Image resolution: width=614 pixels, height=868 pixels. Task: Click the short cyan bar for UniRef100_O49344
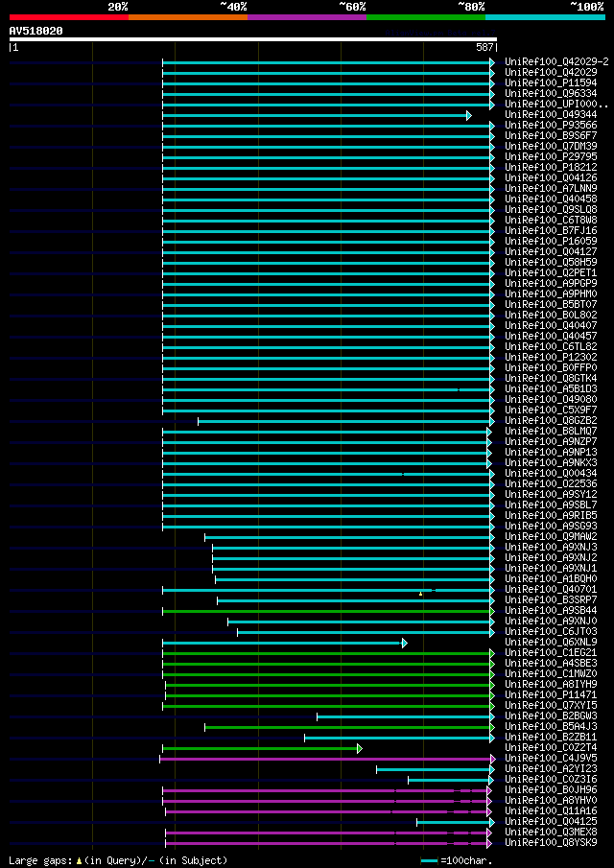pyautogui.click(x=317, y=115)
